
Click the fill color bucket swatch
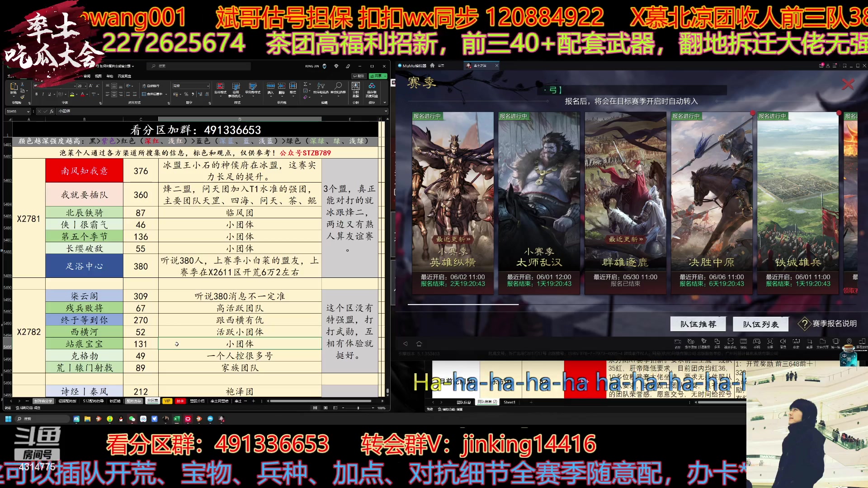point(72,94)
